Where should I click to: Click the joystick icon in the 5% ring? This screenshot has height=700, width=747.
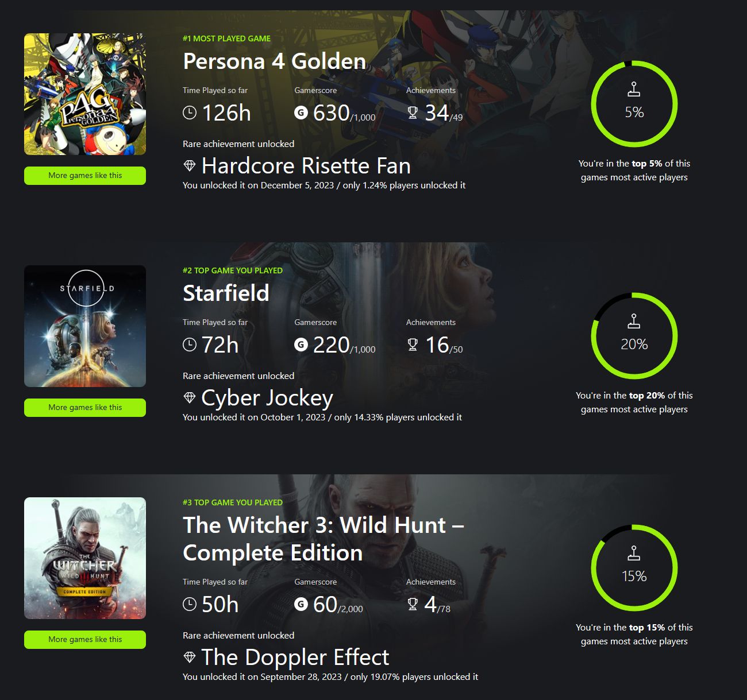click(634, 90)
